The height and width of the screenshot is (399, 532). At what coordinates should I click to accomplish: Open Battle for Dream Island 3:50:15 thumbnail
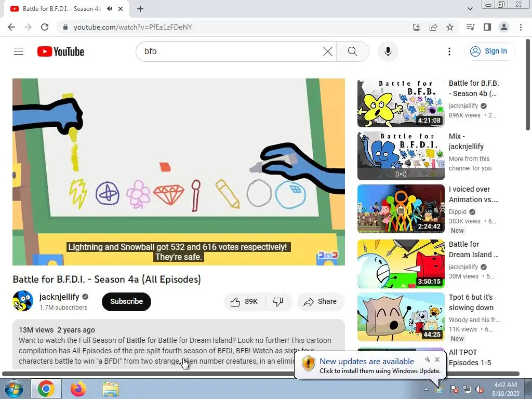pos(401,264)
